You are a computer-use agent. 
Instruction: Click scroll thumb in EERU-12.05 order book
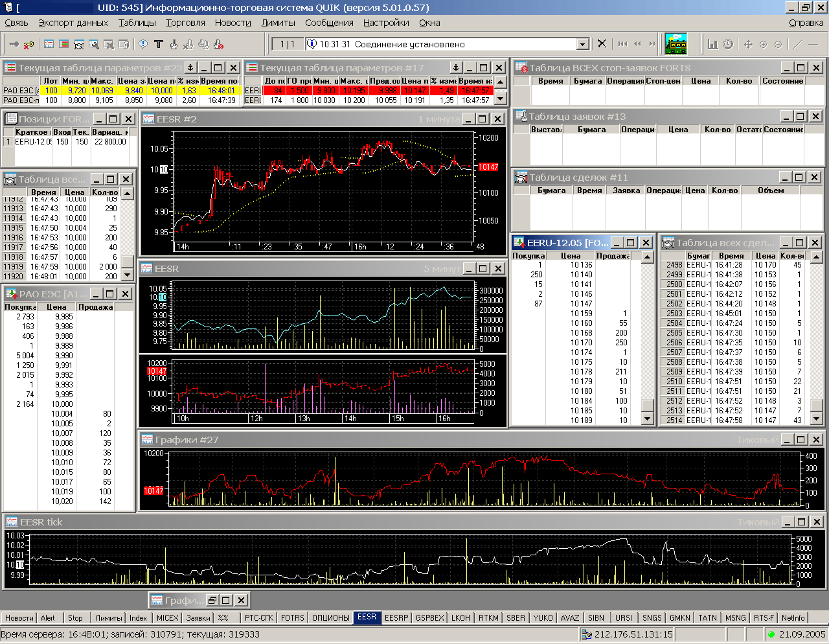647,406
